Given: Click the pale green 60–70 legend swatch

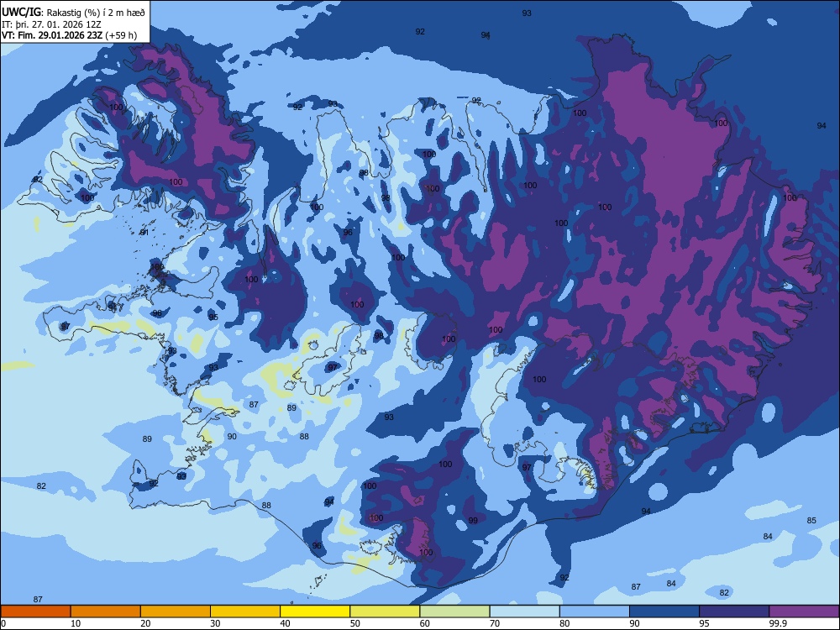Looking at the screenshot, I should click(454, 612).
